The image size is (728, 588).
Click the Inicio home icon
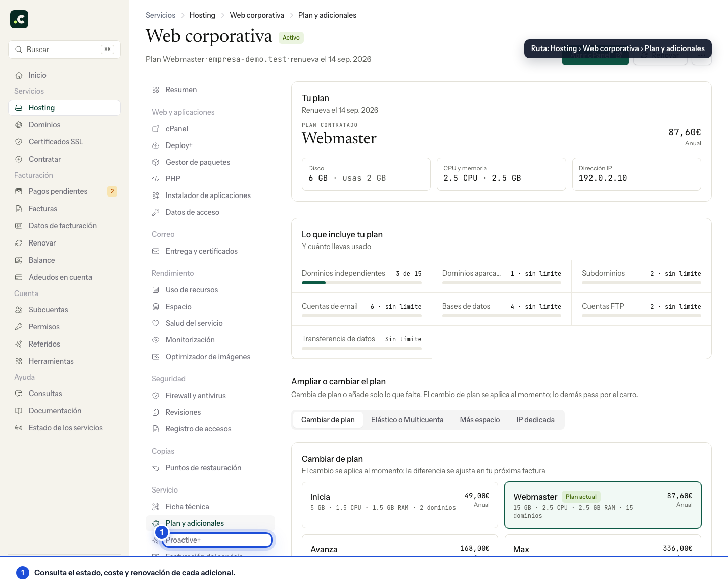coord(19,75)
